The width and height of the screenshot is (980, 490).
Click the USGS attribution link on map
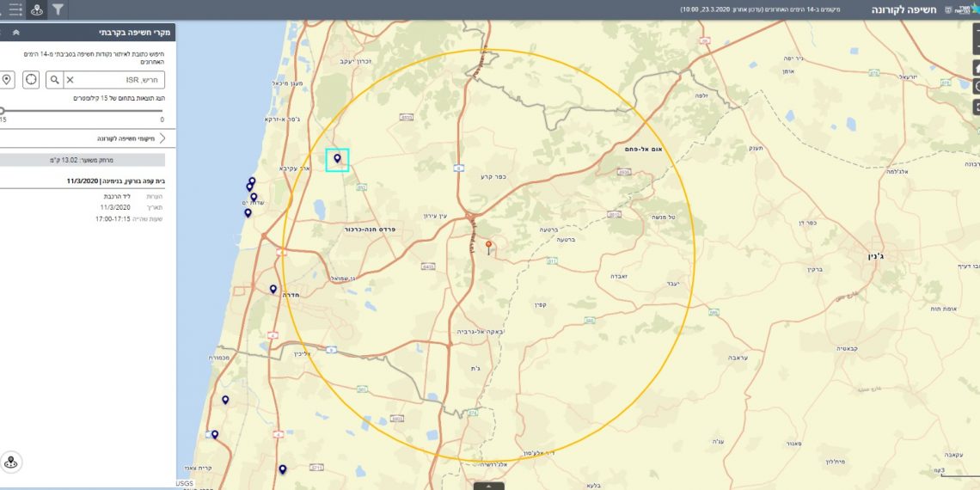point(185,484)
